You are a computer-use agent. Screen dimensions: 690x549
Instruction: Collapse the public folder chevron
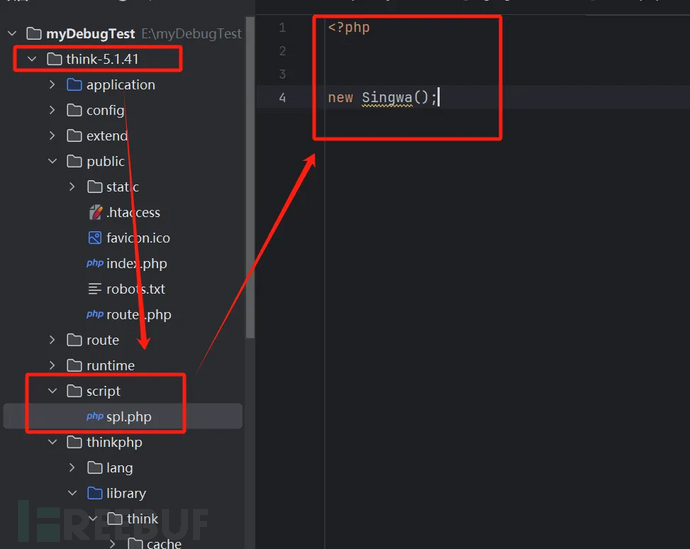coord(52,161)
